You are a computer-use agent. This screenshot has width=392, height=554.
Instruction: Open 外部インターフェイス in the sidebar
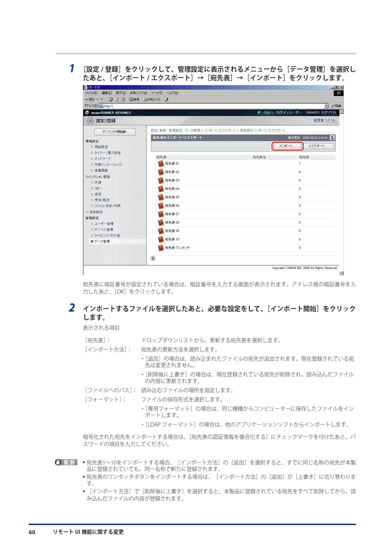coord(108,164)
